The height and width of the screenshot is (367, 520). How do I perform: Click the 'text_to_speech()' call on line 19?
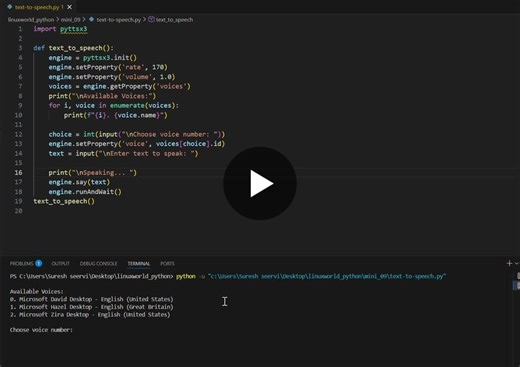click(x=64, y=201)
